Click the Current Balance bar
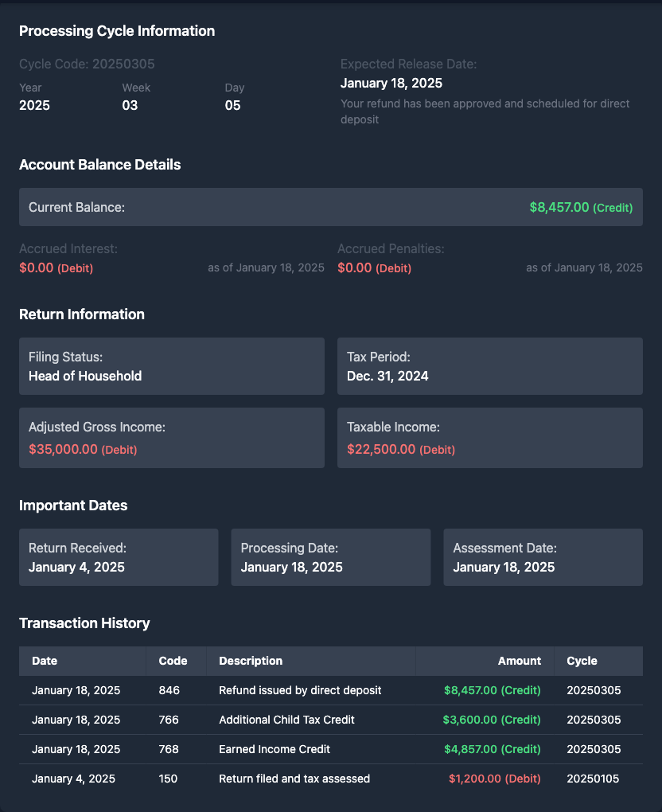This screenshot has width=662, height=812. 330,207
